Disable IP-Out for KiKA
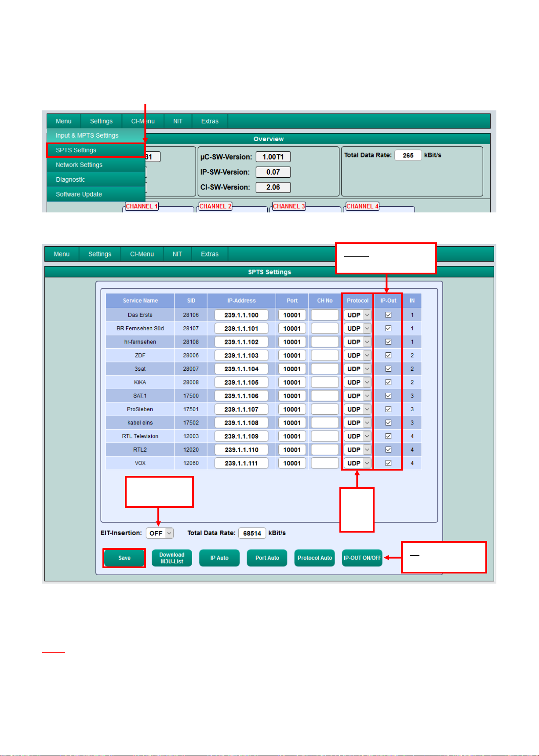 click(389, 382)
